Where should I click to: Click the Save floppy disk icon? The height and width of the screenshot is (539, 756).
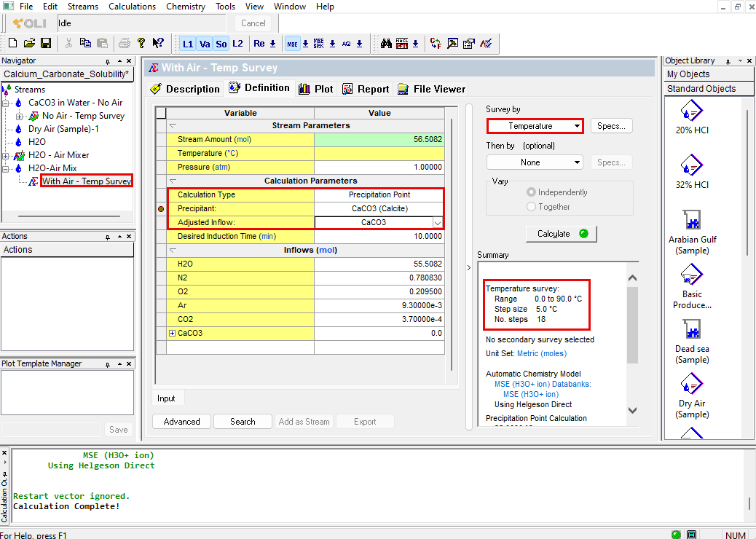coord(46,44)
